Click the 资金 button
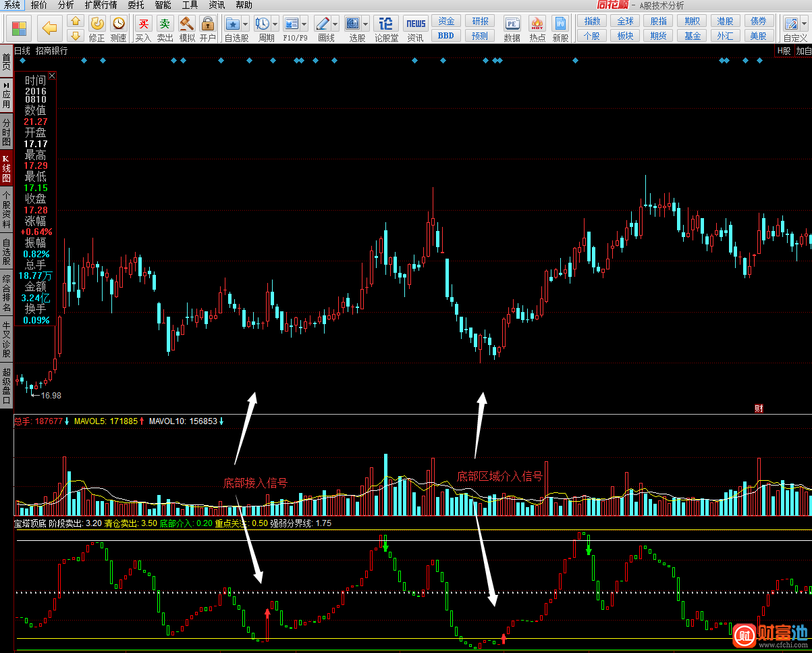 point(446,22)
